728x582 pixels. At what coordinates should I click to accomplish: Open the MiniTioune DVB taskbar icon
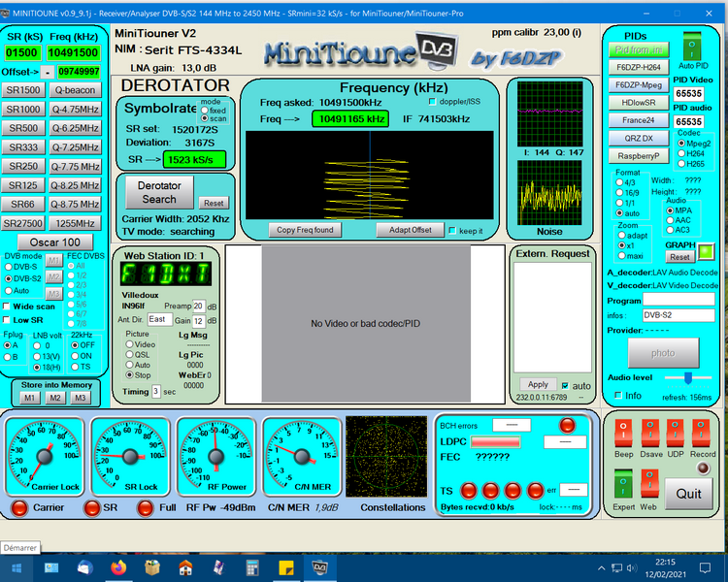coord(320,567)
